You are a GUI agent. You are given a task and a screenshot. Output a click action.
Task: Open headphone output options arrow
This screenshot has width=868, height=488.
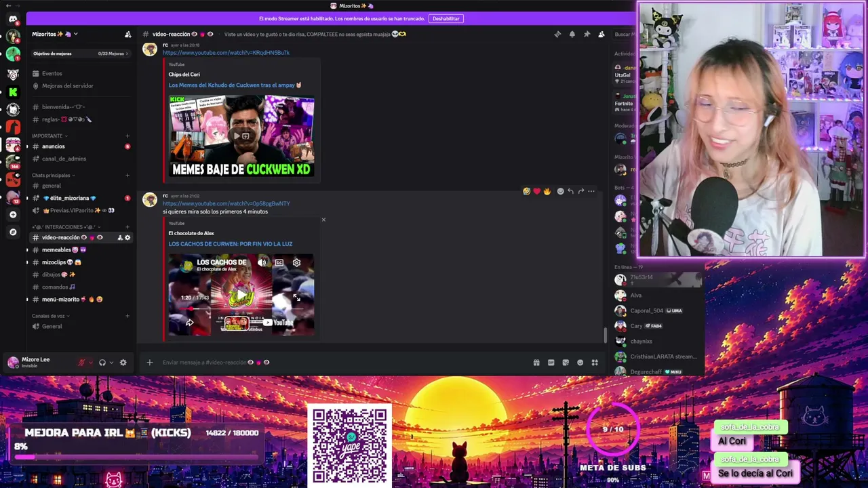point(111,363)
